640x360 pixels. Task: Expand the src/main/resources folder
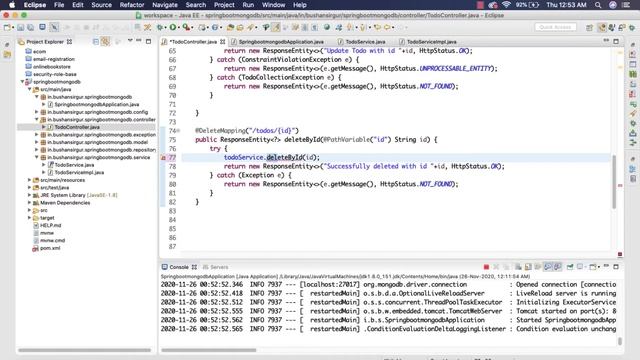29,180
